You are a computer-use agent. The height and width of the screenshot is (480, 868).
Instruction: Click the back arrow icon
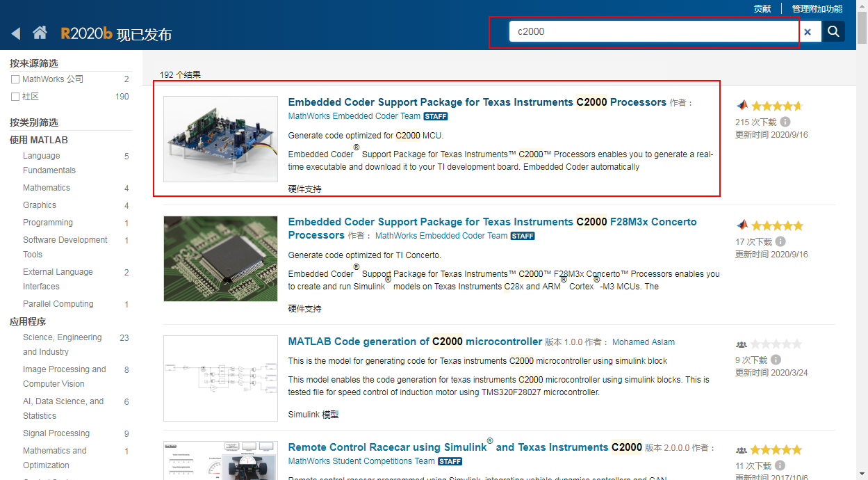click(16, 33)
